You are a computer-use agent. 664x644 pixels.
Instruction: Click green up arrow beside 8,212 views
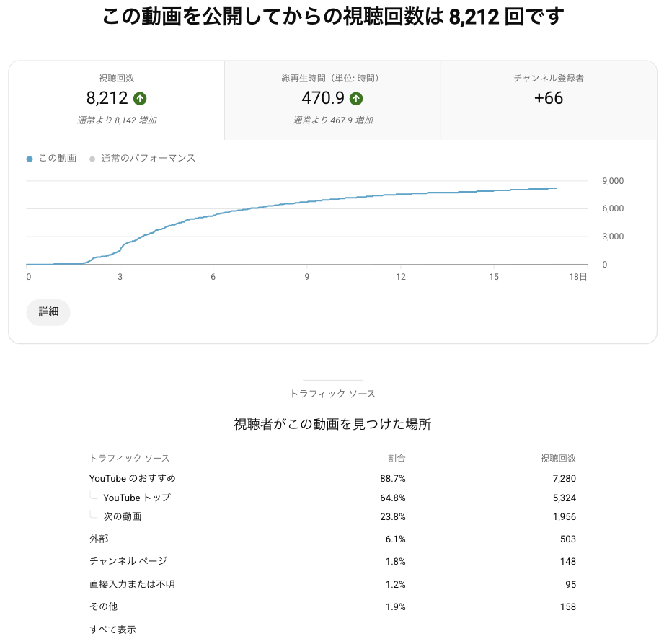pos(140,99)
